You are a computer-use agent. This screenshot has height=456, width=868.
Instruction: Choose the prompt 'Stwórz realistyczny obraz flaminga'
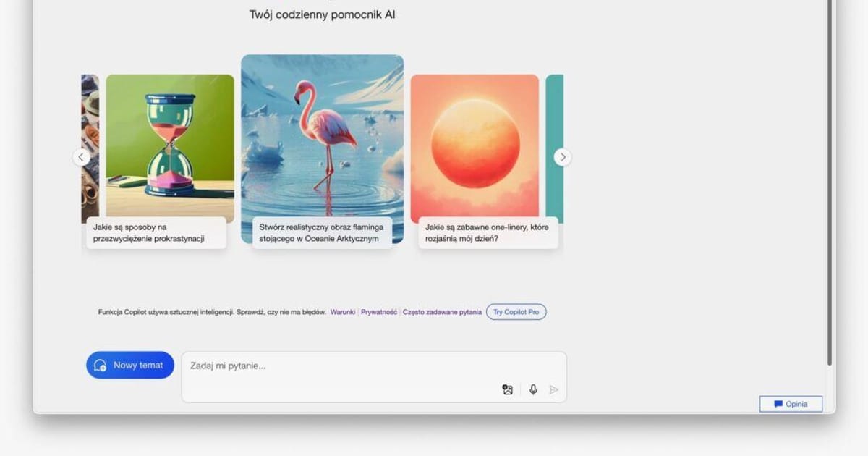[x=322, y=233]
